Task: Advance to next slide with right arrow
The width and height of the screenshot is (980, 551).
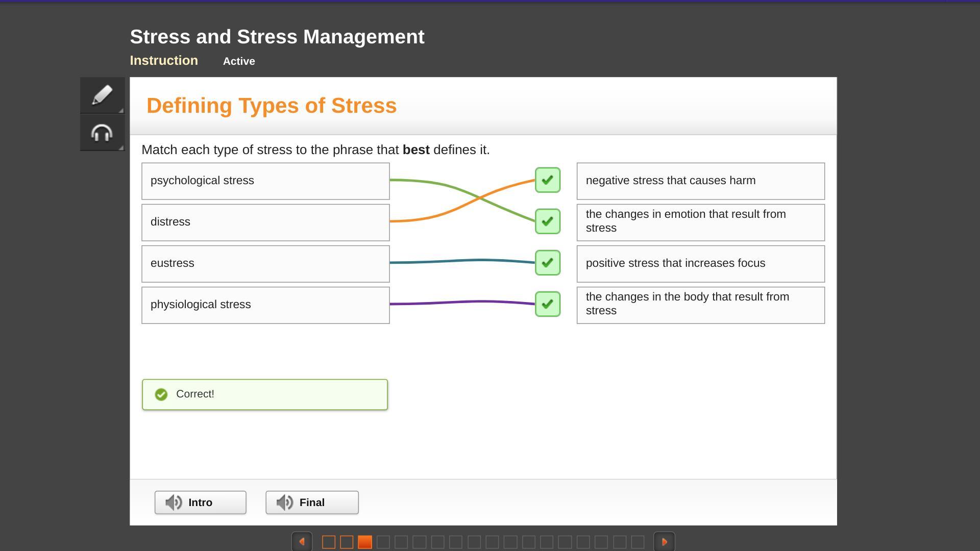Action: (664, 542)
